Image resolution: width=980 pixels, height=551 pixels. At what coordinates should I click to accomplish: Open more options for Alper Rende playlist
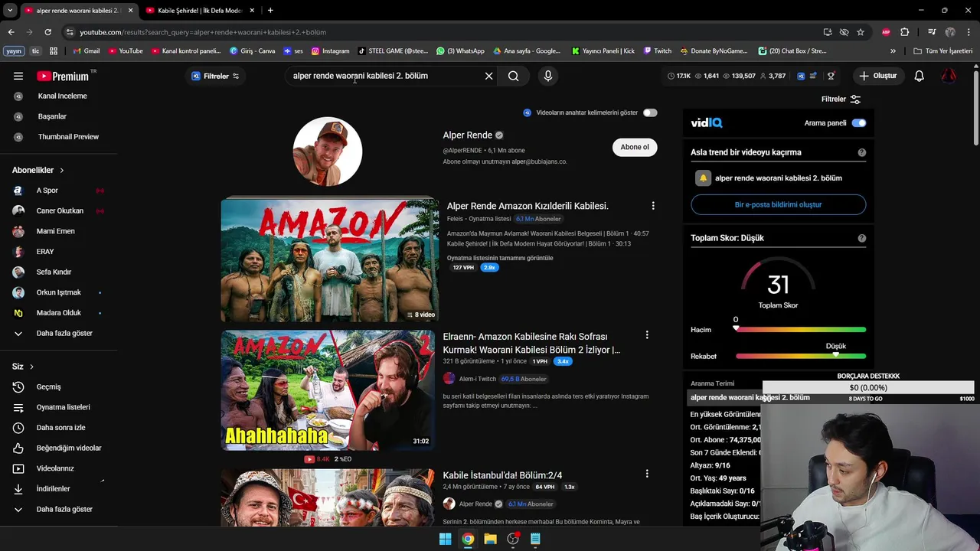pyautogui.click(x=653, y=206)
